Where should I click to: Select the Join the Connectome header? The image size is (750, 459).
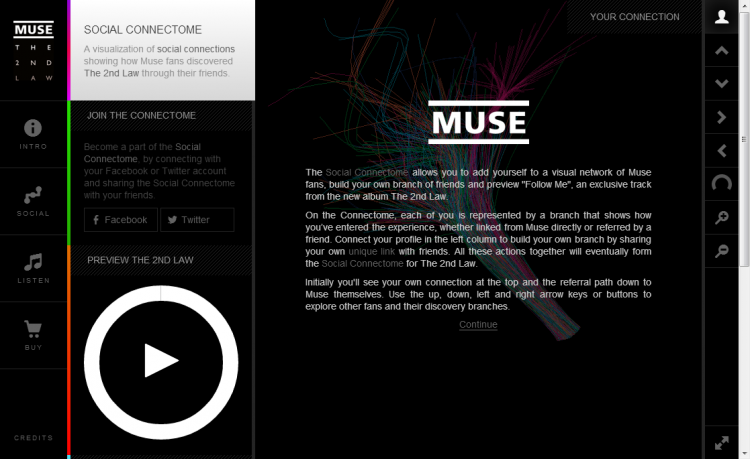[x=161, y=116]
